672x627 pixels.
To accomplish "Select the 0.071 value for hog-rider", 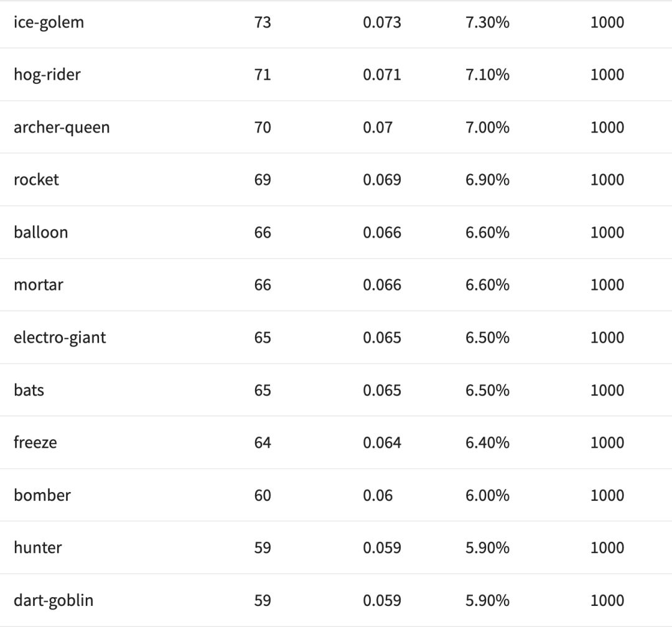I will point(382,75).
